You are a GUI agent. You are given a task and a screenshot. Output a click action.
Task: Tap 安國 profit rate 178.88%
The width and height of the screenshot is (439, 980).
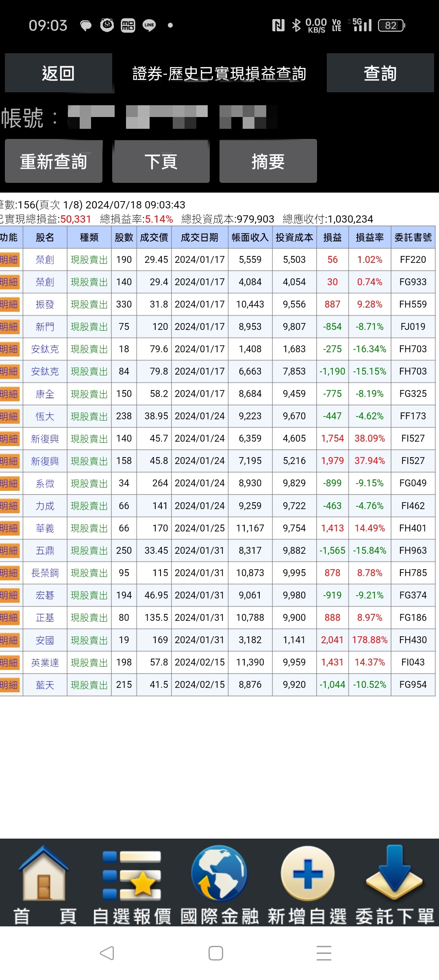pyautogui.click(x=369, y=640)
